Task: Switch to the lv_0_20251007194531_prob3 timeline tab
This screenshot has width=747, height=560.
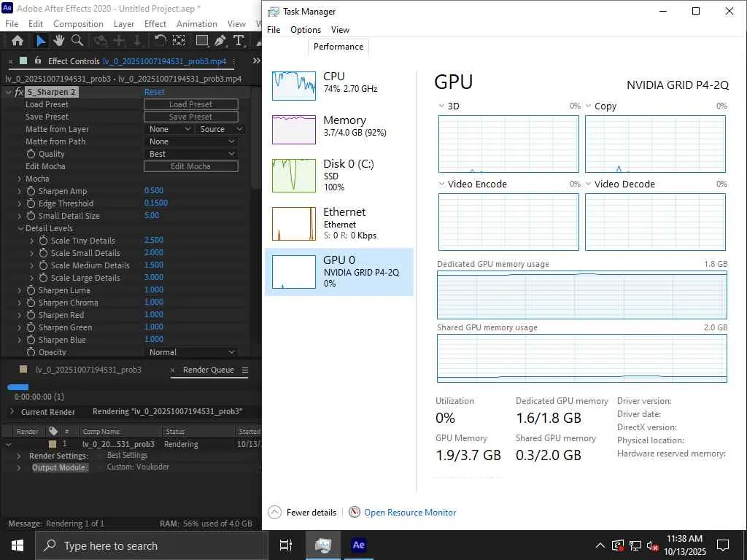Action: (88, 370)
